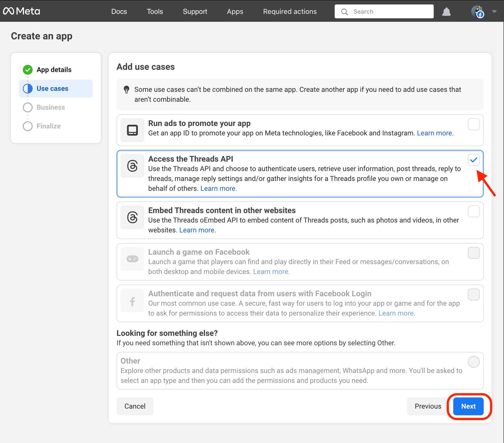Click the user profile avatar icon
This screenshot has width=504, height=443.
point(477,11)
